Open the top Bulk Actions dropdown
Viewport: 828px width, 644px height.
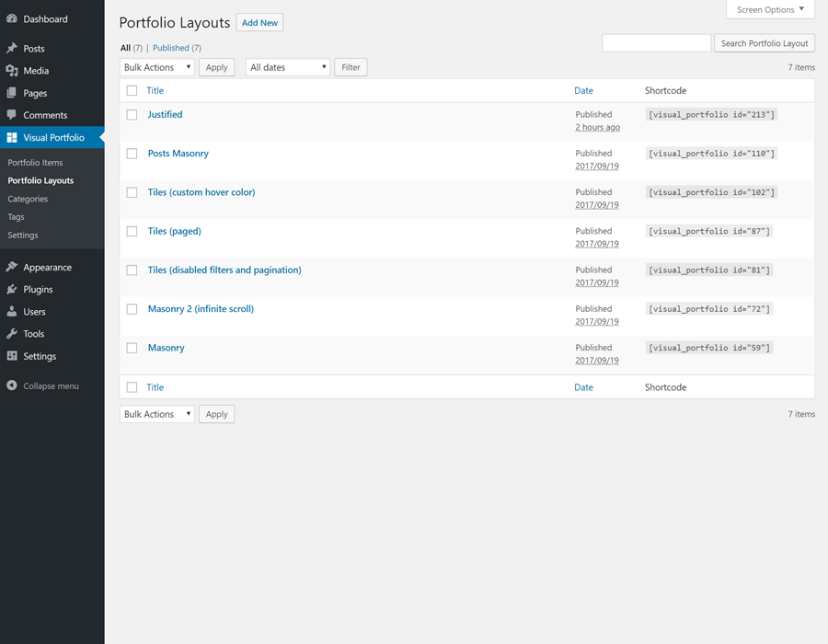pyautogui.click(x=156, y=67)
